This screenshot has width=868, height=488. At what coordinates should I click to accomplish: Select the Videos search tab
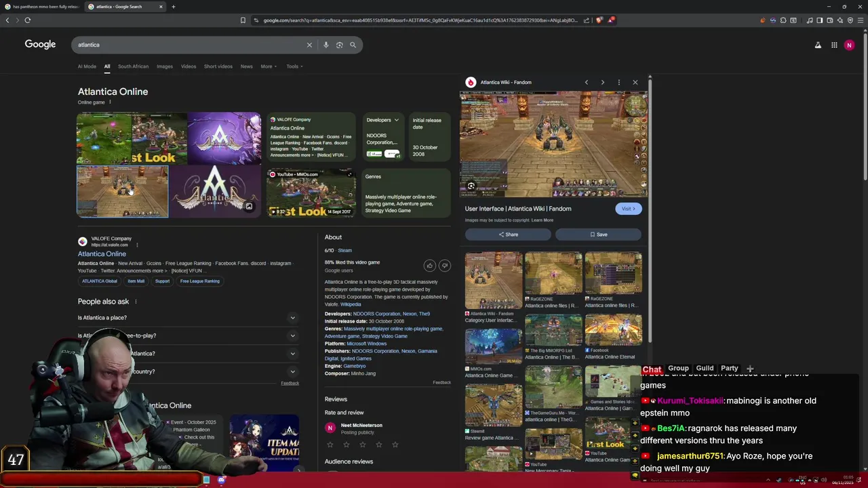pyautogui.click(x=189, y=66)
